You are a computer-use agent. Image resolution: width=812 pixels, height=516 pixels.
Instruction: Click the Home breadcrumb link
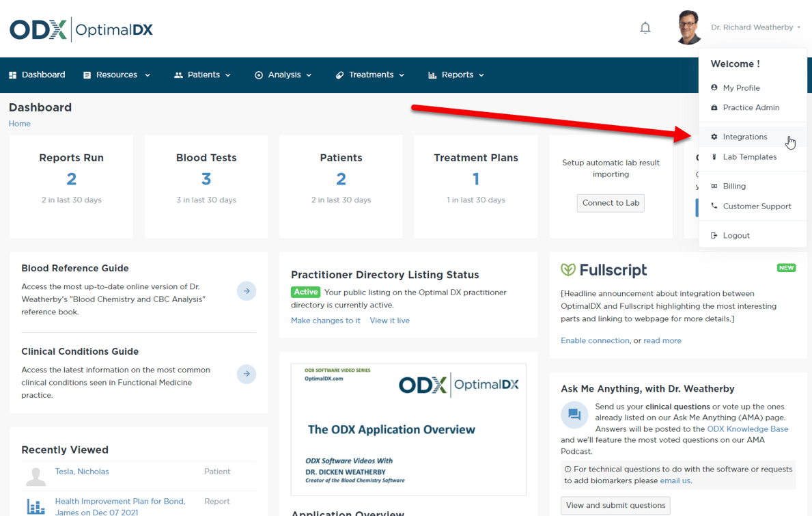[x=20, y=123]
